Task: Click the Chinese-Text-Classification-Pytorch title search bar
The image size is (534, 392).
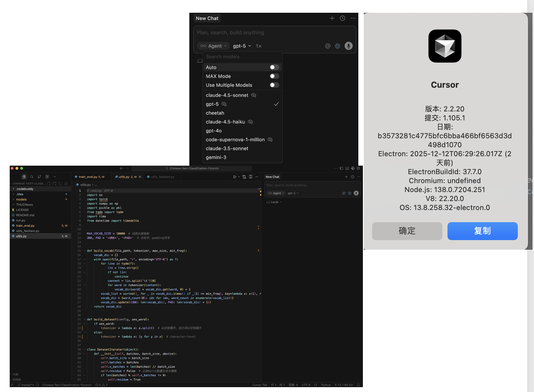Action: click(x=192, y=168)
